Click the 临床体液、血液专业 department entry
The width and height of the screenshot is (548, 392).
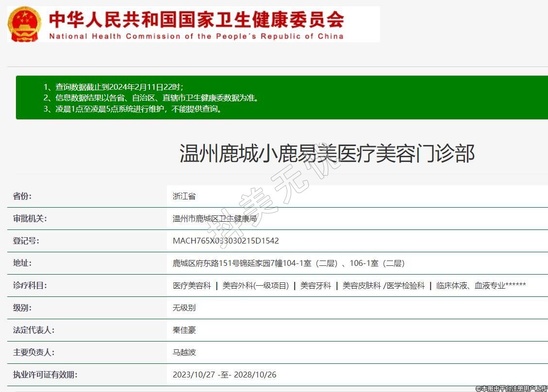pyautogui.click(x=481, y=286)
